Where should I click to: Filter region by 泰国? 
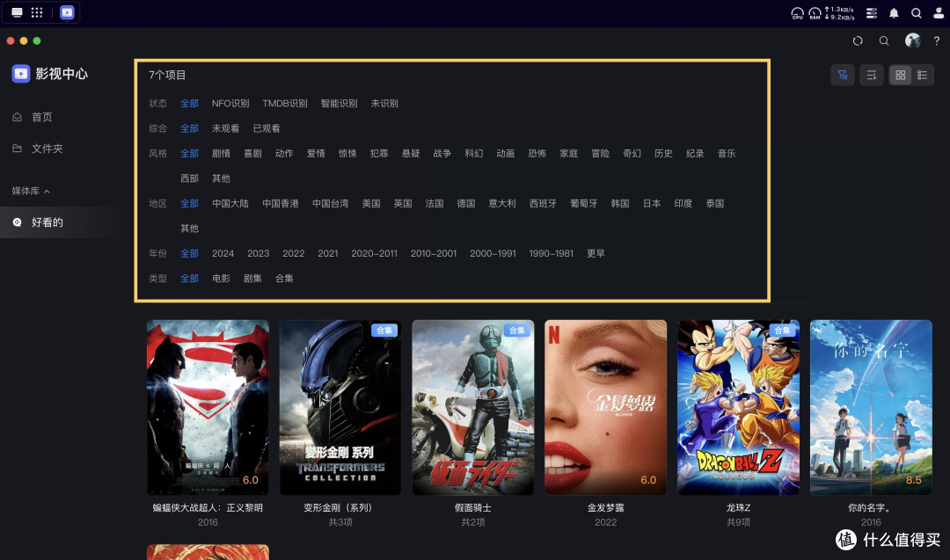[x=715, y=203]
